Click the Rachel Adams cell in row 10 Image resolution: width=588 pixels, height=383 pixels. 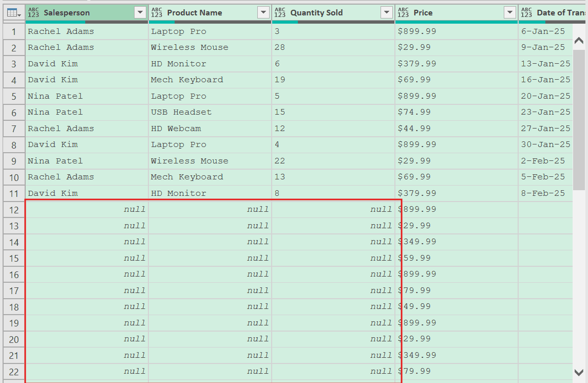point(87,177)
